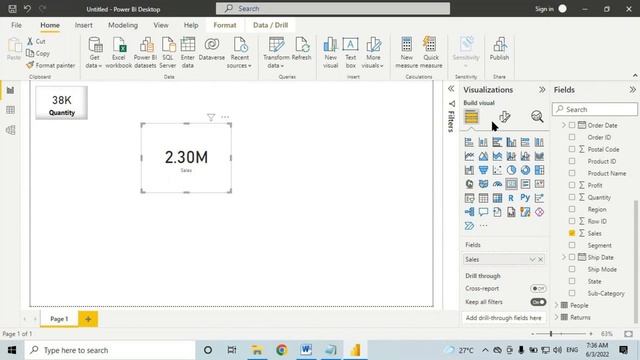This screenshot has height=360, width=640.
Task: Click Excel workbook import icon
Action: 119,52
